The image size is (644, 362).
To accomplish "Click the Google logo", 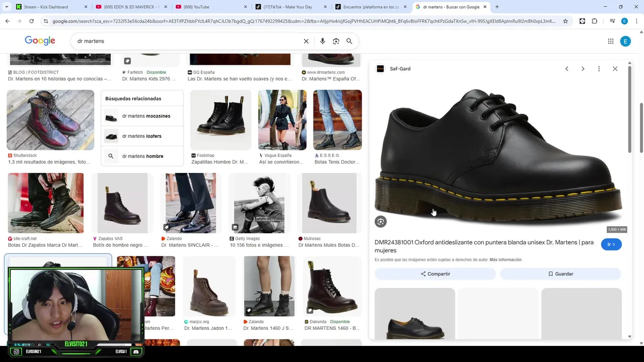I will [40, 41].
